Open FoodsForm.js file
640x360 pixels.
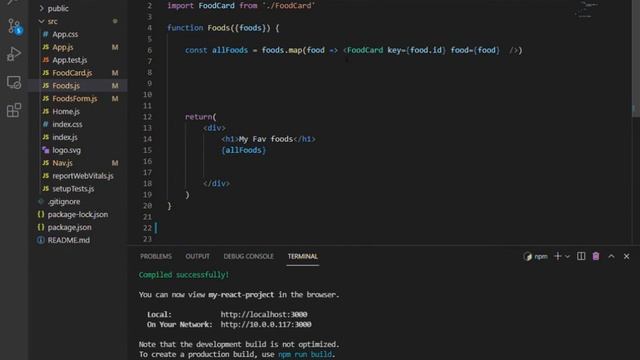point(74,99)
